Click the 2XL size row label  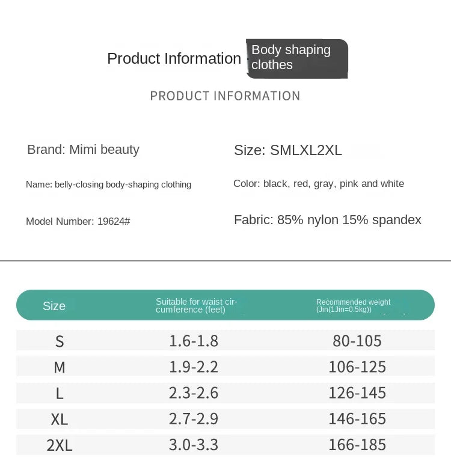[x=60, y=445]
